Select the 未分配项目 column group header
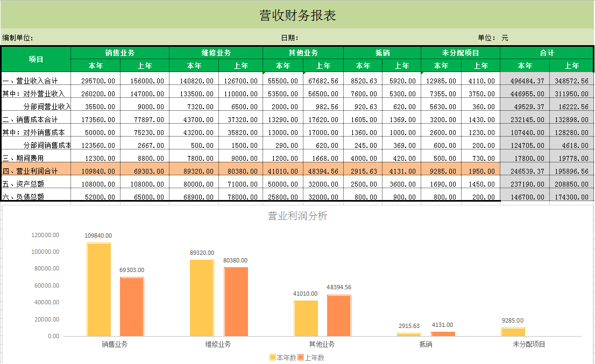595x364 pixels. point(460,52)
